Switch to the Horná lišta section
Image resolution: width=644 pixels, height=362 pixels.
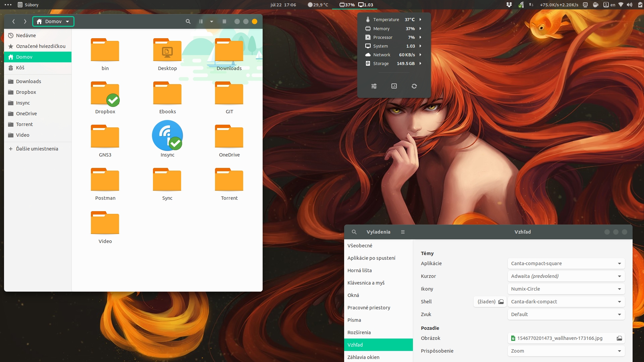(x=378, y=270)
